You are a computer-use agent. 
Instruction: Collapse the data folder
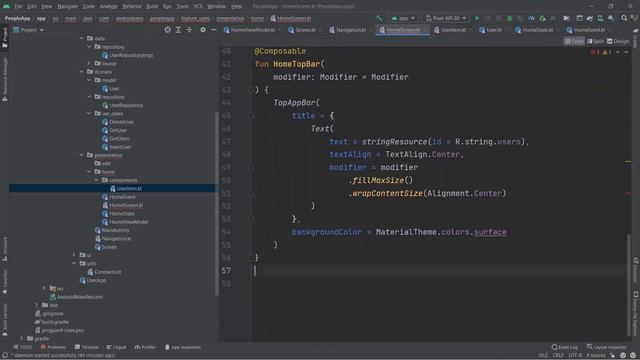pyautogui.click(x=81, y=38)
